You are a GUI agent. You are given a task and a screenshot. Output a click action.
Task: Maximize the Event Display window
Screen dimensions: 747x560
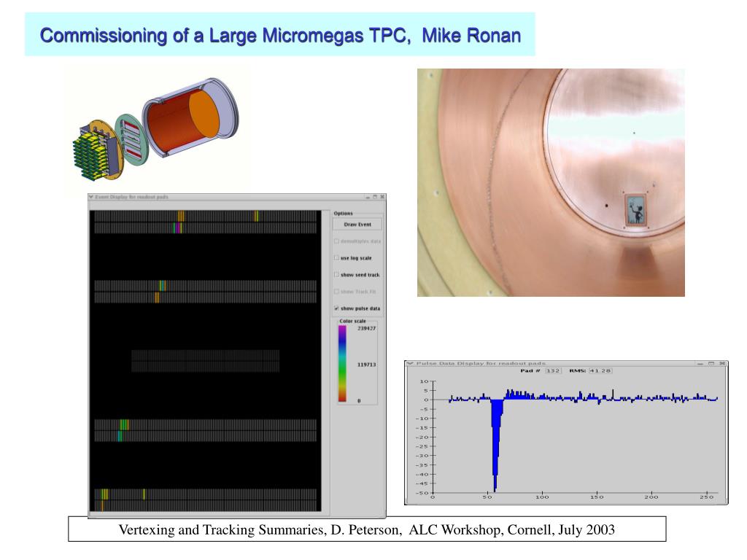pos(374,197)
